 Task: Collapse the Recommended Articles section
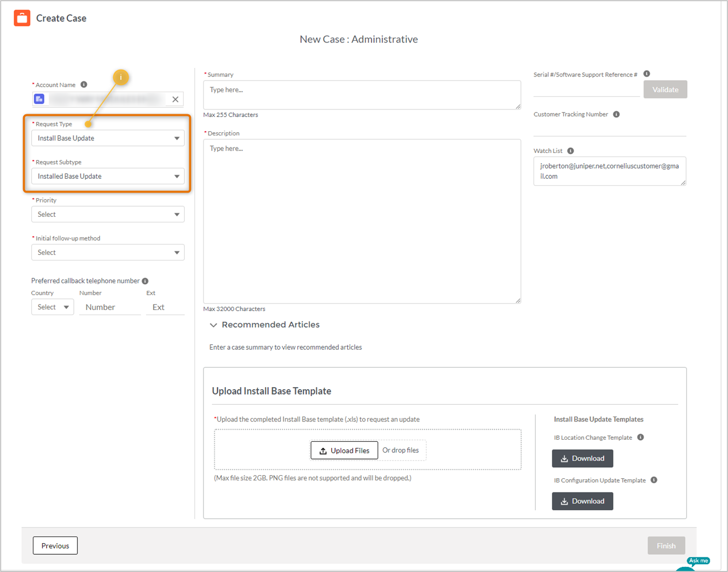coord(213,325)
